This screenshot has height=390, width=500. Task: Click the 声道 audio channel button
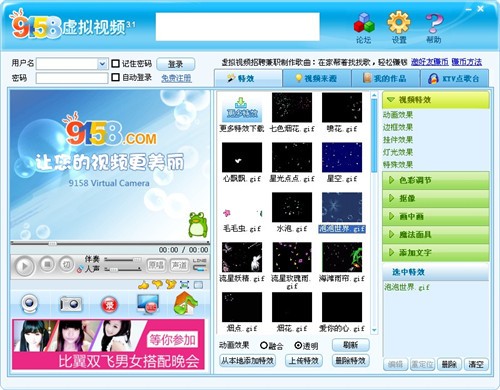(179, 265)
